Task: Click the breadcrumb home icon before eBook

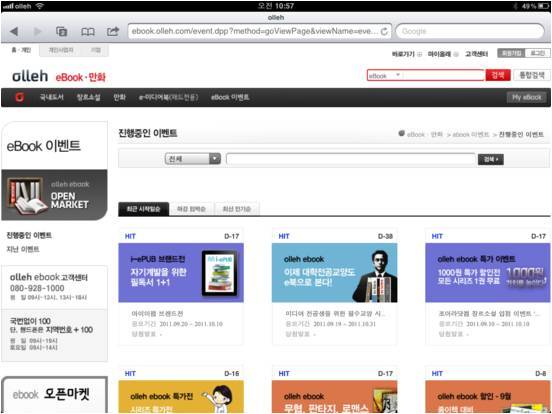Action: (x=401, y=133)
